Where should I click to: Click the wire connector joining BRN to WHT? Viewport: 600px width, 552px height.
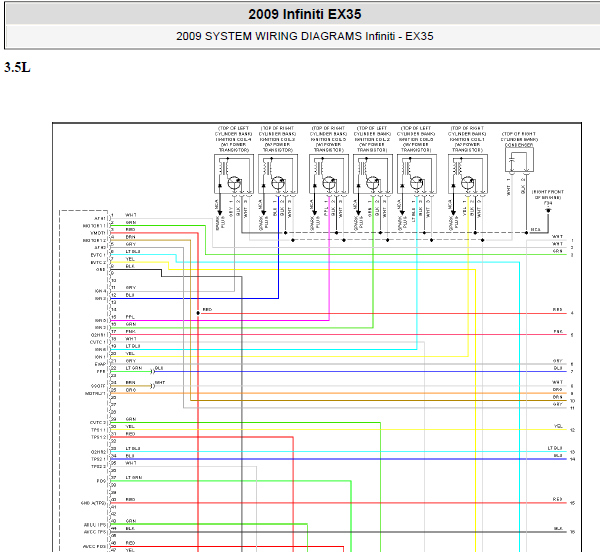click(153, 386)
